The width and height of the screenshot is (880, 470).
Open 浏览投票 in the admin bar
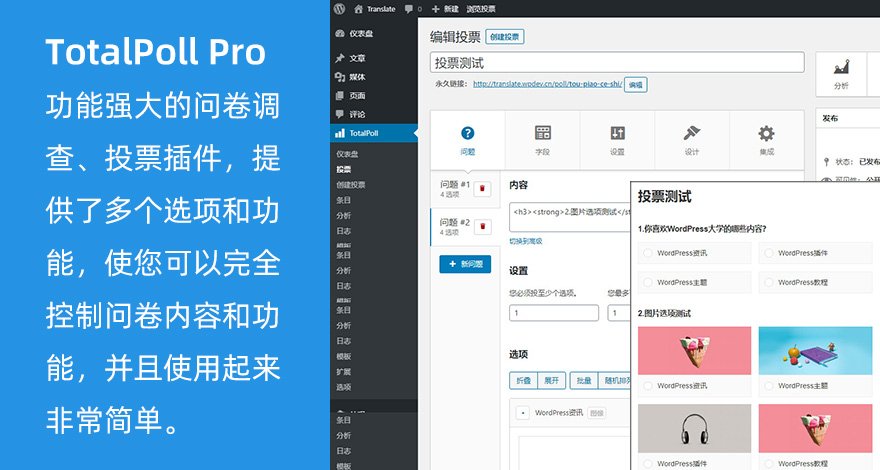pos(480,9)
